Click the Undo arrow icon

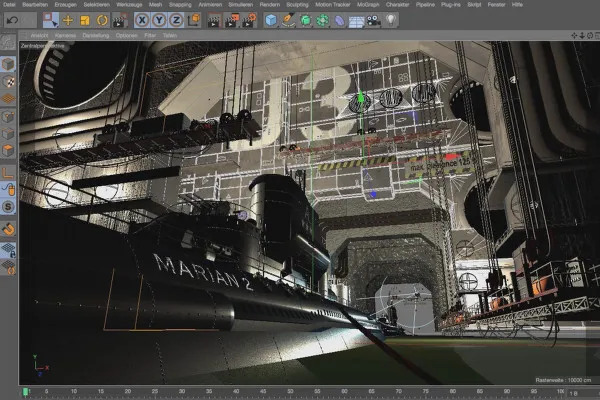tap(12, 20)
